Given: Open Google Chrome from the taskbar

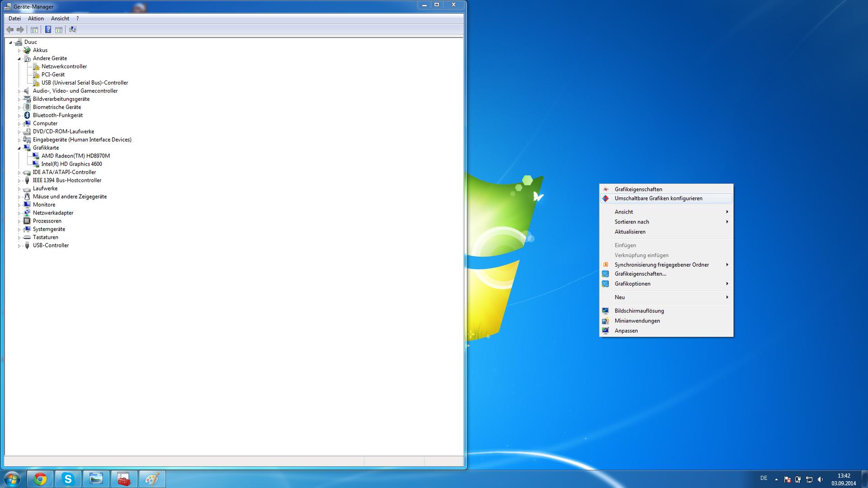Looking at the screenshot, I should 40,479.
